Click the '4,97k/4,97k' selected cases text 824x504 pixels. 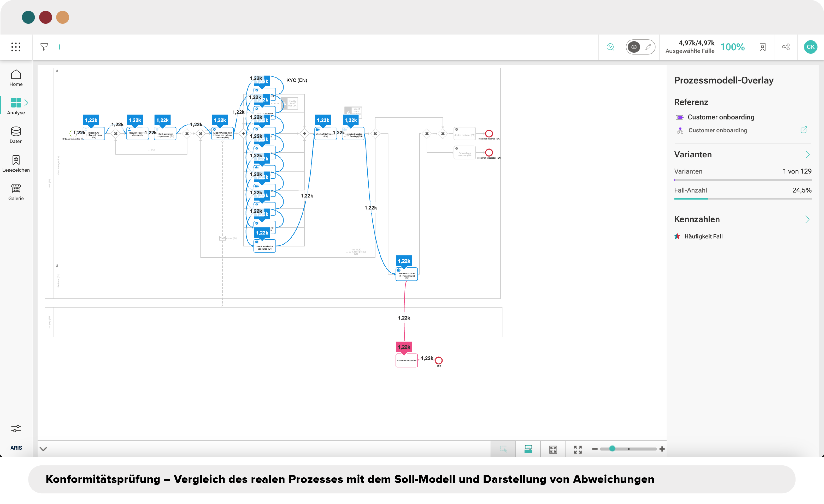click(696, 43)
